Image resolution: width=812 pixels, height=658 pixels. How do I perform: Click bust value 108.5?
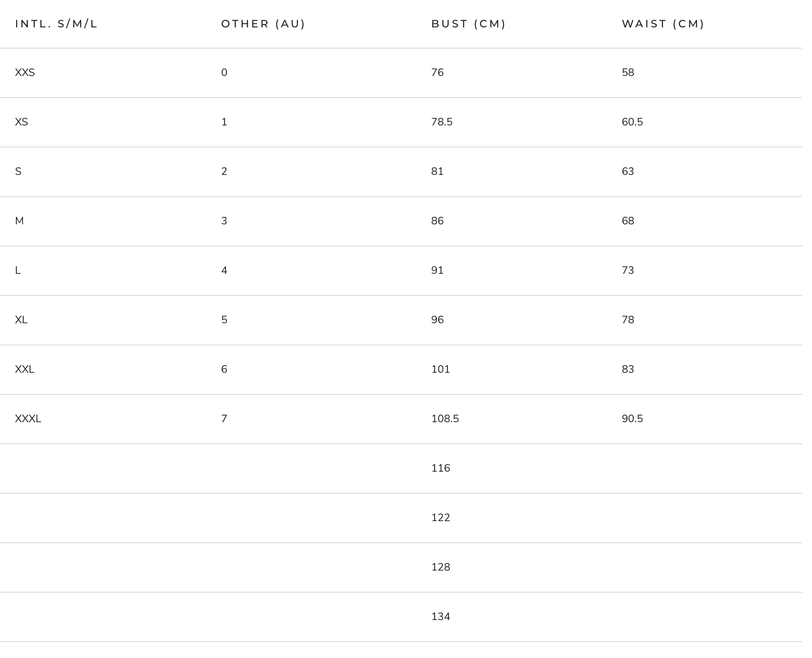tap(445, 419)
